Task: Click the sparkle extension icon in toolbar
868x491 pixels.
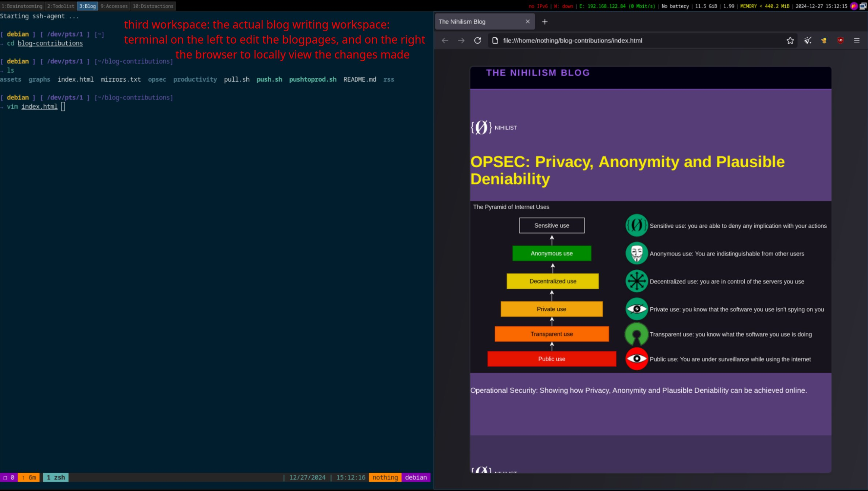Action: coord(807,41)
